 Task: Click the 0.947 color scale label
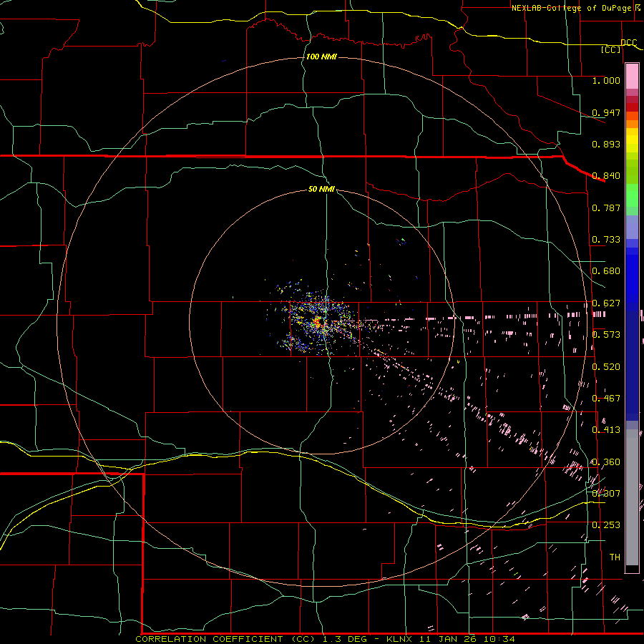click(x=606, y=112)
